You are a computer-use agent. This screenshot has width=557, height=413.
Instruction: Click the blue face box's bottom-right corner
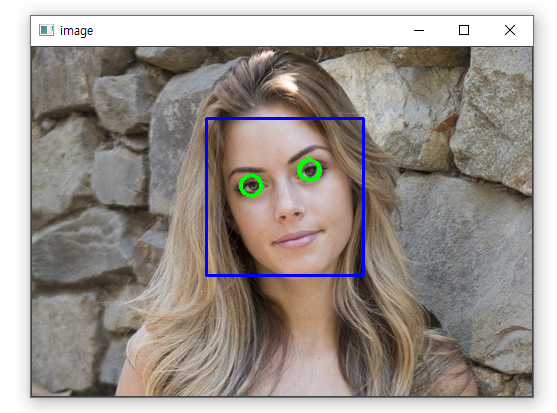click(363, 275)
